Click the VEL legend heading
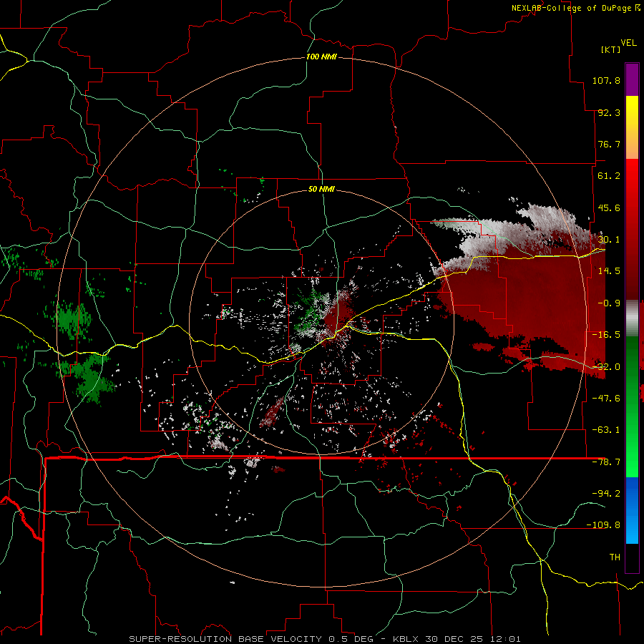This screenshot has height=644, width=644. point(628,43)
